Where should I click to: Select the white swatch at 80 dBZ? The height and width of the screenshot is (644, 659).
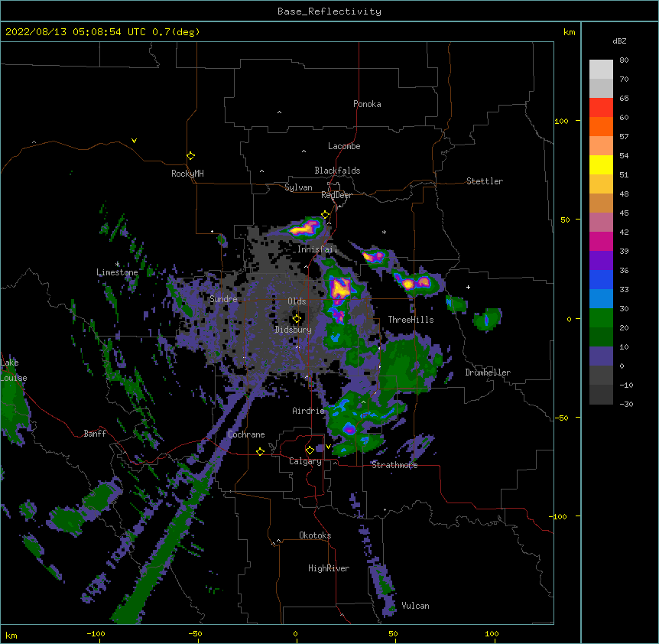pos(601,70)
